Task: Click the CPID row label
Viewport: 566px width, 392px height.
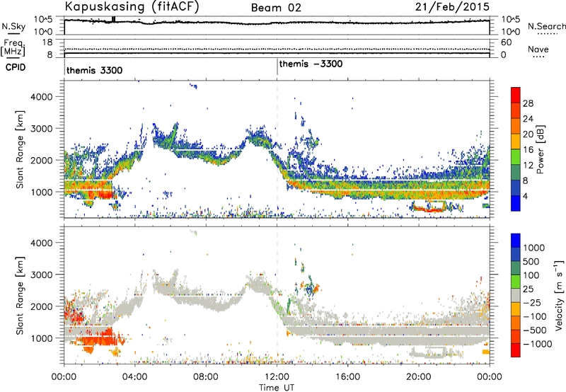Action: tap(16, 67)
